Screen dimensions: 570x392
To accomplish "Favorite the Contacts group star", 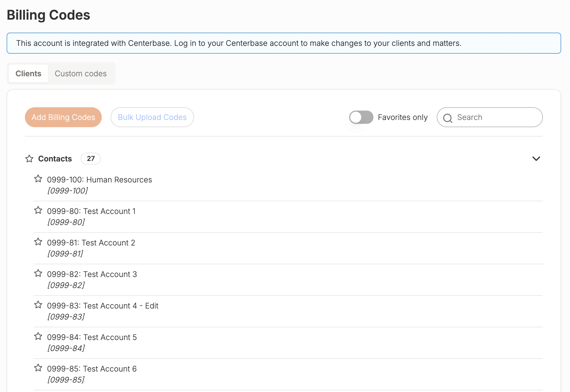I will click(29, 159).
